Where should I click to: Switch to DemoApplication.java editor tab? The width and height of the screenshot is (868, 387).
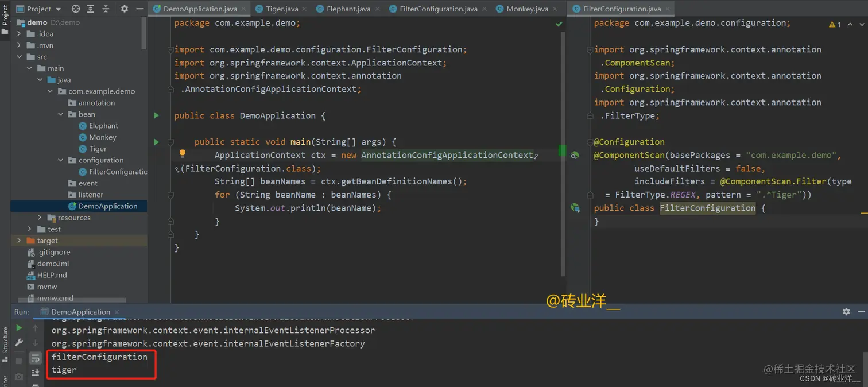[200, 9]
